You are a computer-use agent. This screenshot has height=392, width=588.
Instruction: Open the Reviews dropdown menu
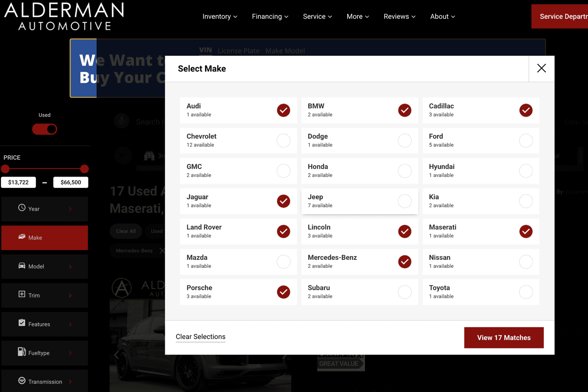pyautogui.click(x=400, y=16)
